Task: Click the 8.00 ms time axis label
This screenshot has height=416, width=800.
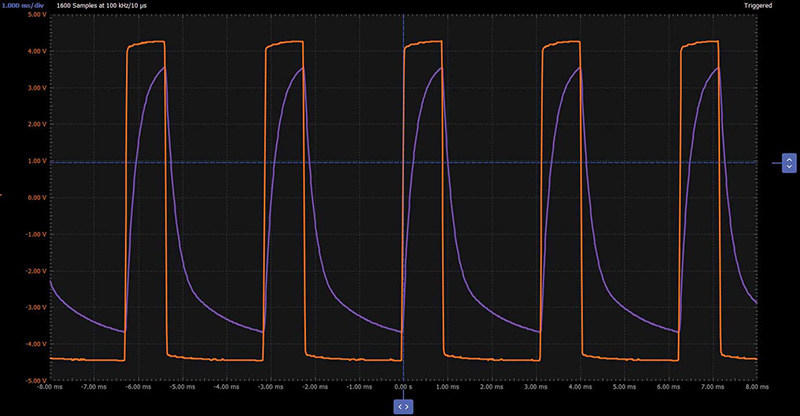Action: click(x=757, y=387)
